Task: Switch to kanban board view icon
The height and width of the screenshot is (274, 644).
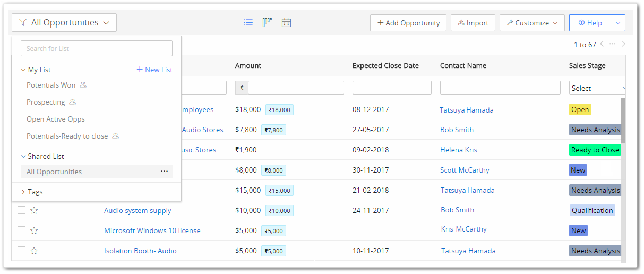Action: point(267,23)
